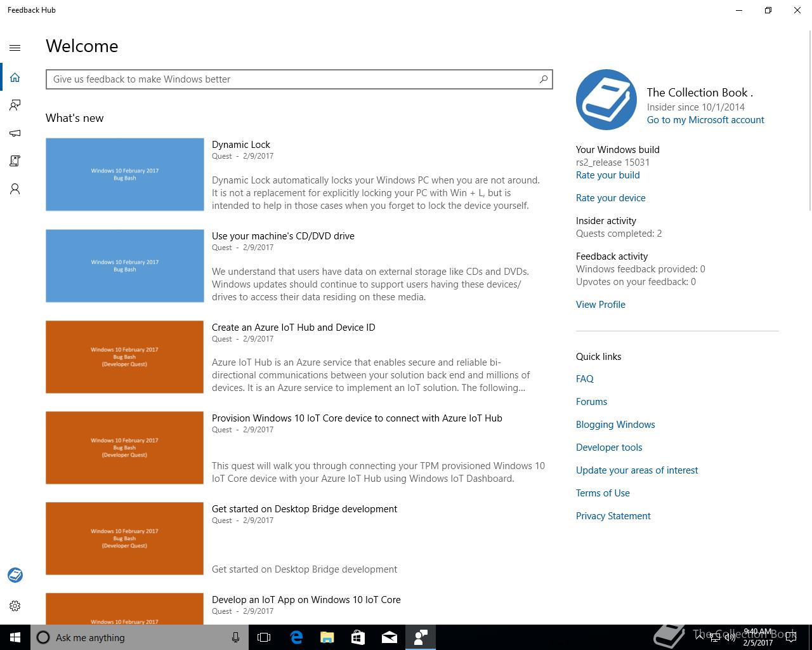Open Azure IoT Hub Device ID thumbnail
The width and height of the screenshot is (812, 650).
[x=125, y=357]
